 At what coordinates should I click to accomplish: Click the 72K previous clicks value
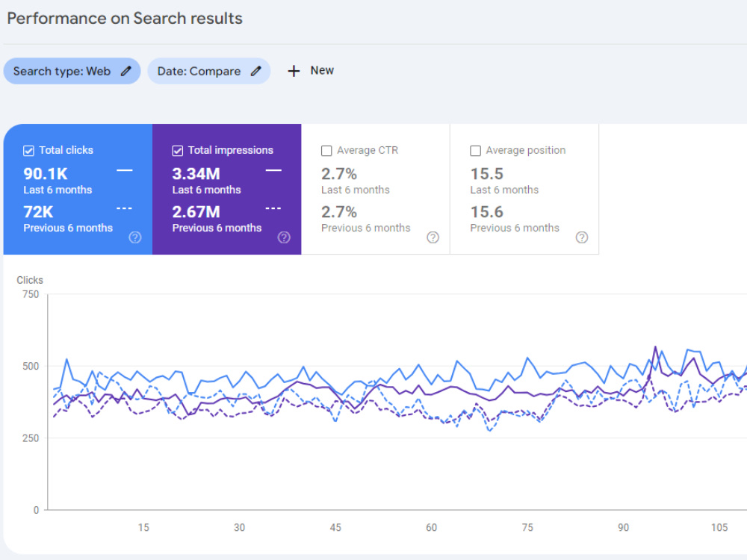(x=38, y=212)
